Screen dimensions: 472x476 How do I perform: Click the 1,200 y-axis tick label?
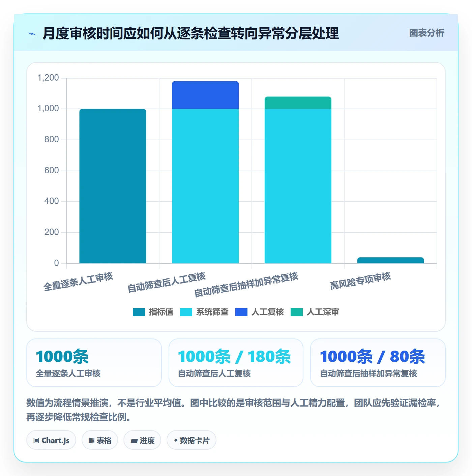pos(48,78)
